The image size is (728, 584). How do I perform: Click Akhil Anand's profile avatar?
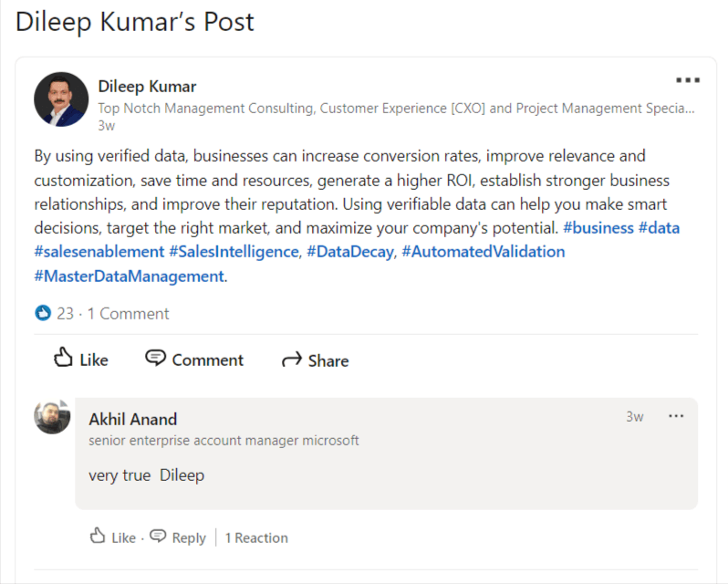click(x=52, y=416)
